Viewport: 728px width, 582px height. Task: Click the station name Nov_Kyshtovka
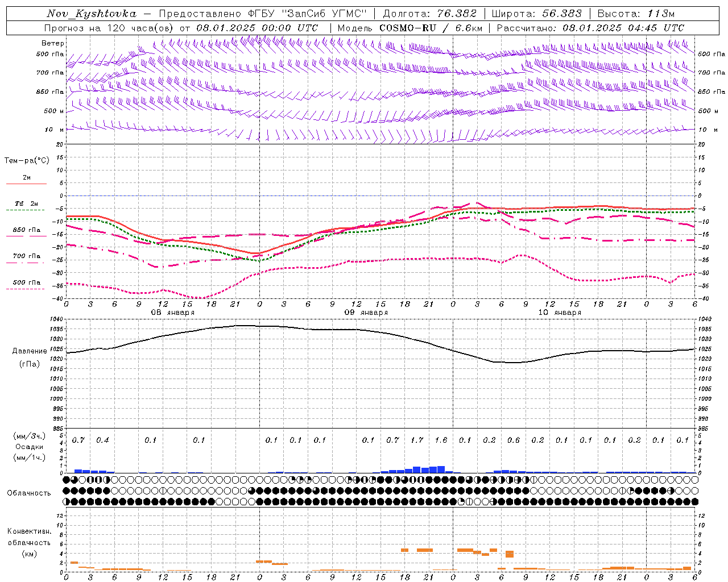(92, 14)
